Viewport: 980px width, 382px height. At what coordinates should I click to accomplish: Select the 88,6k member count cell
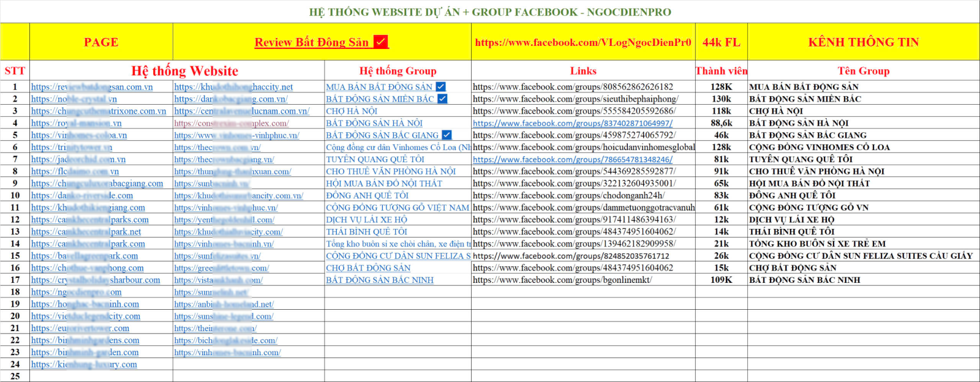(722, 123)
